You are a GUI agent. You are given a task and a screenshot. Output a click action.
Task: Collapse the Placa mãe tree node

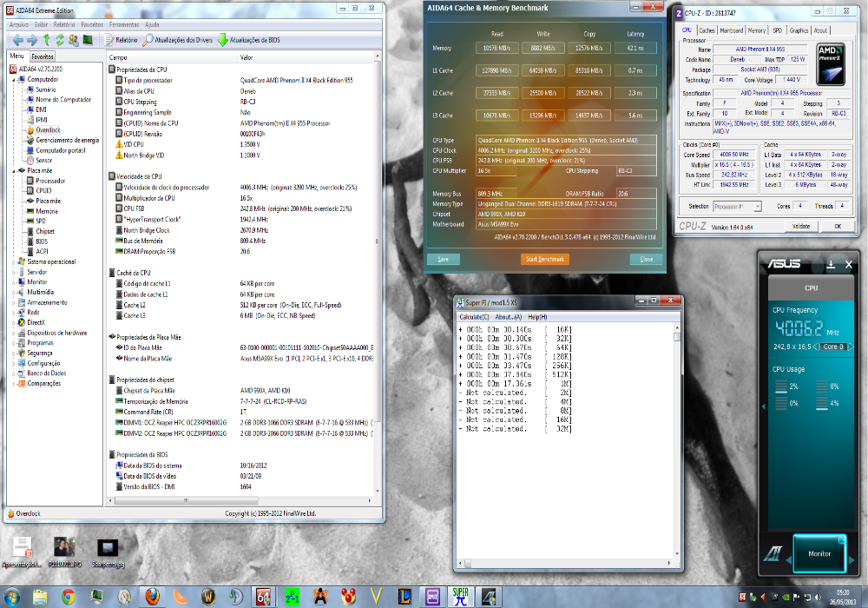pyautogui.click(x=14, y=170)
